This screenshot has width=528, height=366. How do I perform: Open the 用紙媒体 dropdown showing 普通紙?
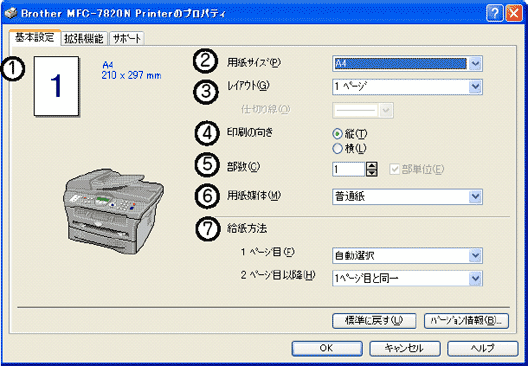[x=407, y=197]
